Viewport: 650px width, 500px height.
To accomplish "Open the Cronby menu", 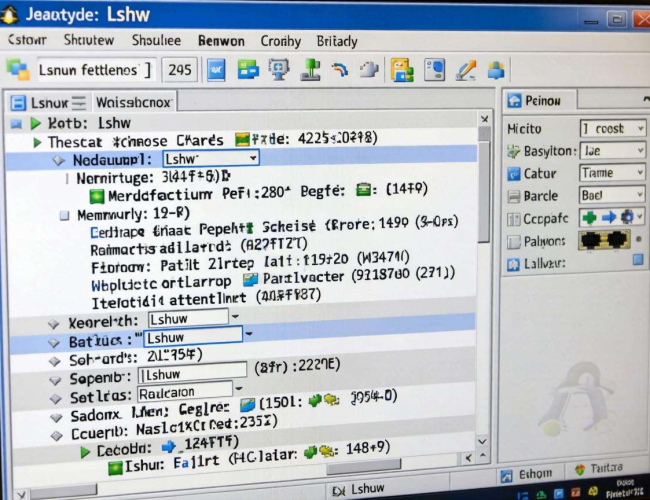I will (281, 41).
